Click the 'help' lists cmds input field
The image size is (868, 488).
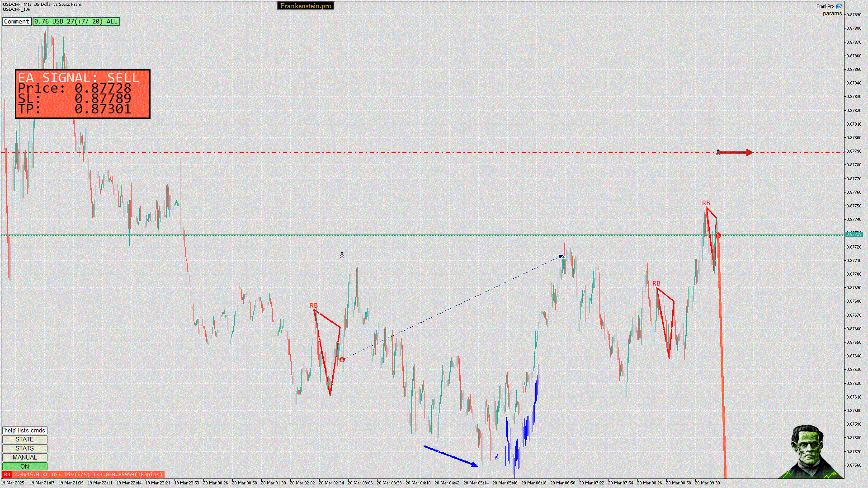[24, 430]
